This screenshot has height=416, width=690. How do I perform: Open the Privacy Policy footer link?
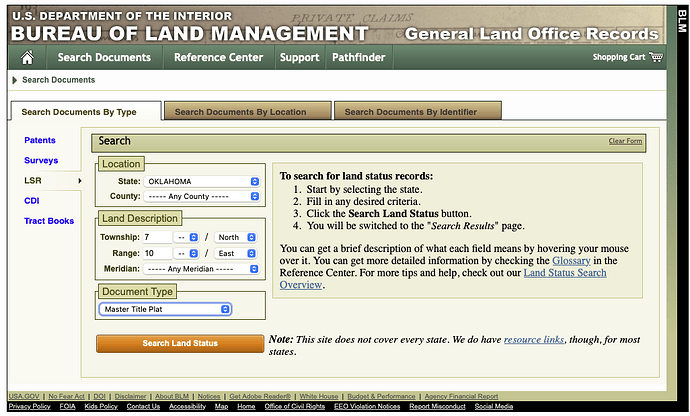tap(29, 407)
